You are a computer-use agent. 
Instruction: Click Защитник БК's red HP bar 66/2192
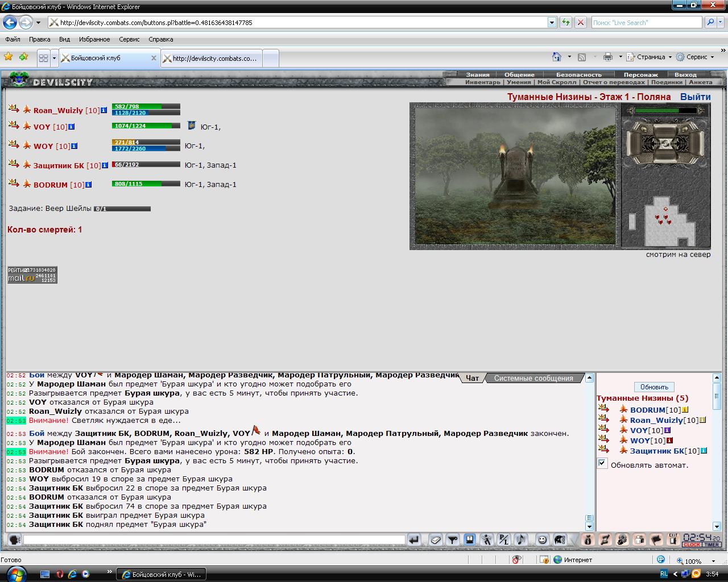146,164
